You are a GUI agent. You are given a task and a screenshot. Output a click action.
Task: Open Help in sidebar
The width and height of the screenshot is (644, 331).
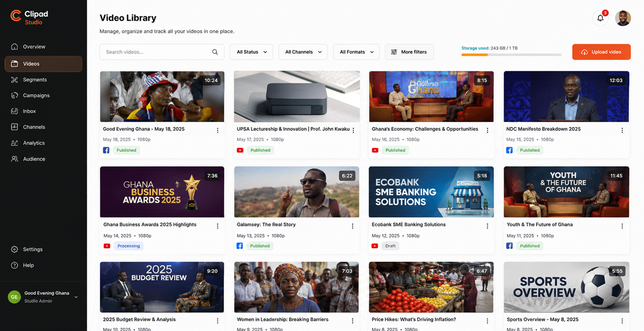click(x=43, y=265)
